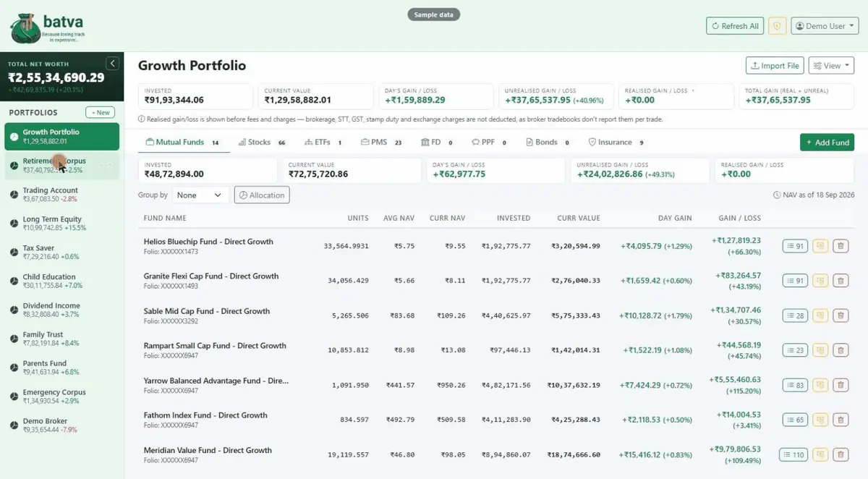
Task: Delete the Helios Bluechip Fund row
Action: click(841, 246)
